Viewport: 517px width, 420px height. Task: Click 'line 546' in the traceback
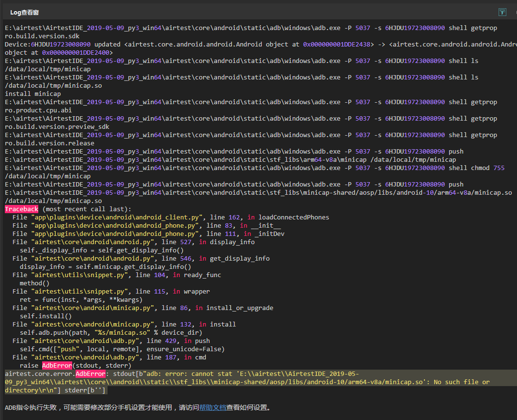(x=177, y=259)
